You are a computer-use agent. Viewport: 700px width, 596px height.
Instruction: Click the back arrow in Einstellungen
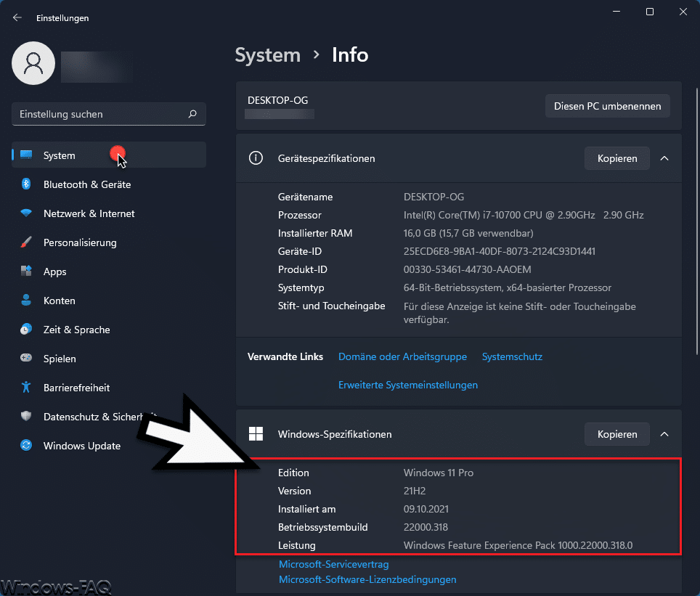[x=17, y=18]
